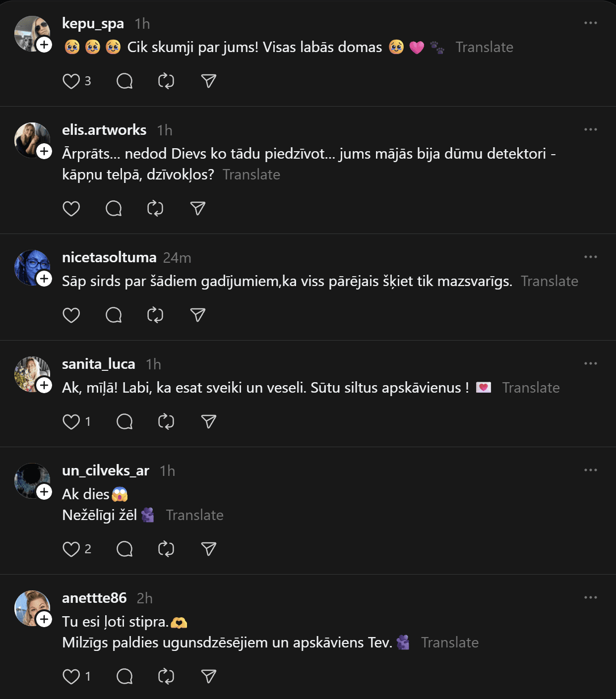
Task: Like kepu_spa's comment
Action: 71,81
